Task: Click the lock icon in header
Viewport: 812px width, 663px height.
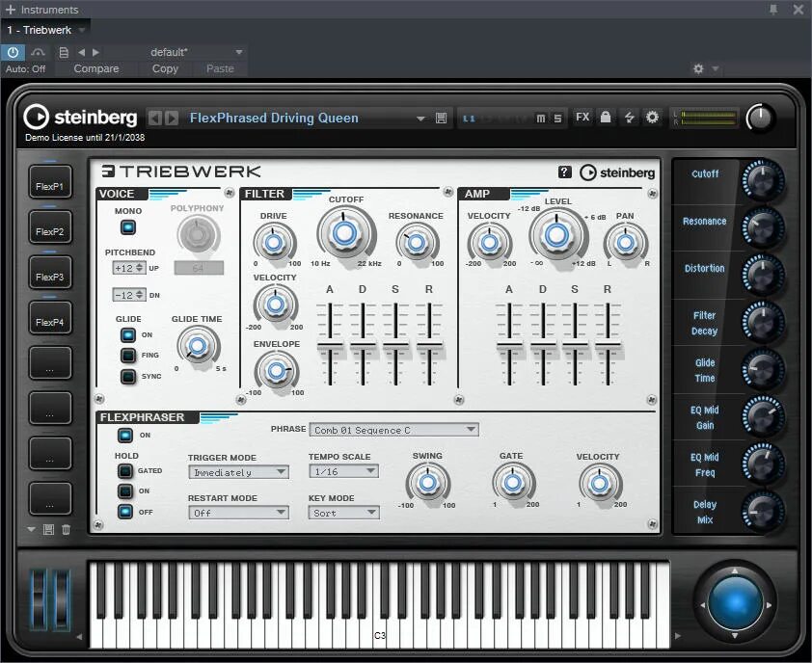Action: 606,117
